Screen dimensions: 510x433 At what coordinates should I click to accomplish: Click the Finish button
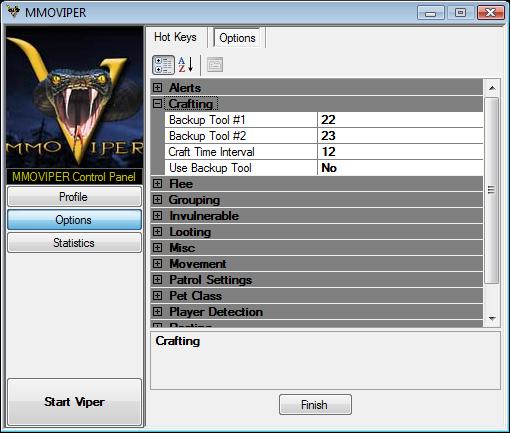[315, 405]
